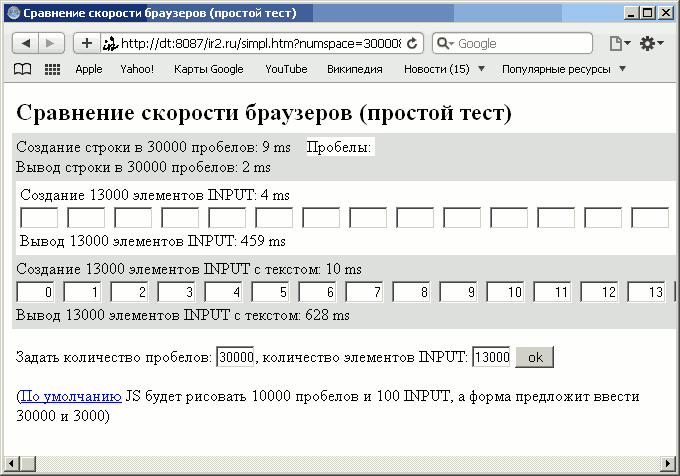The height and width of the screenshot is (476, 680).
Task: Click the page heading Сравнение скорости браузеров
Action: (x=264, y=113)
